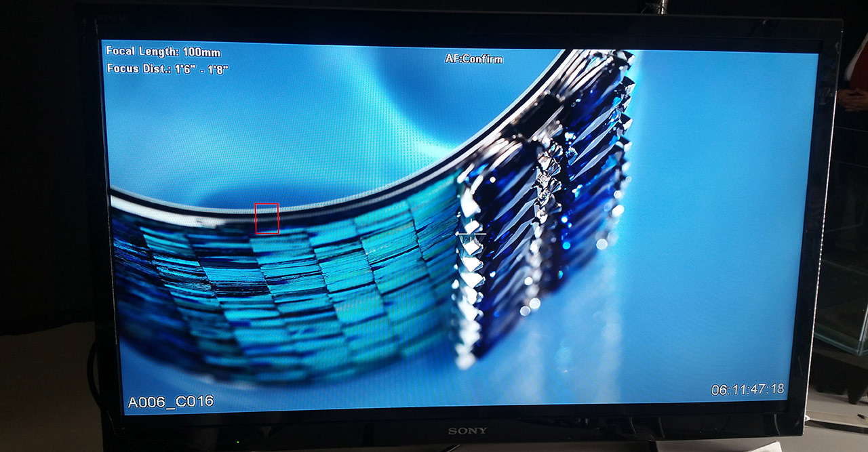Click the white center crosshair marker
This screenshot has width=868, height=452.
pyautogui.click(x=471, y=234)
